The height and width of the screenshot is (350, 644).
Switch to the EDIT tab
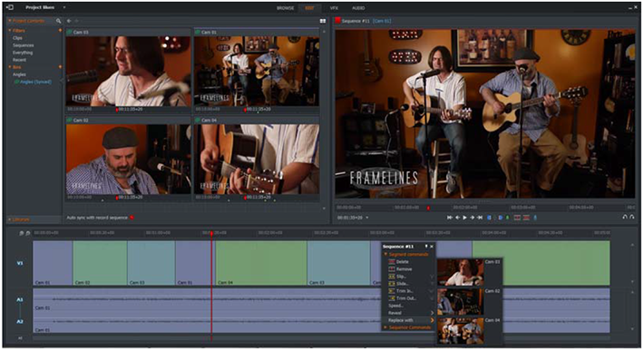coord(309,8)
